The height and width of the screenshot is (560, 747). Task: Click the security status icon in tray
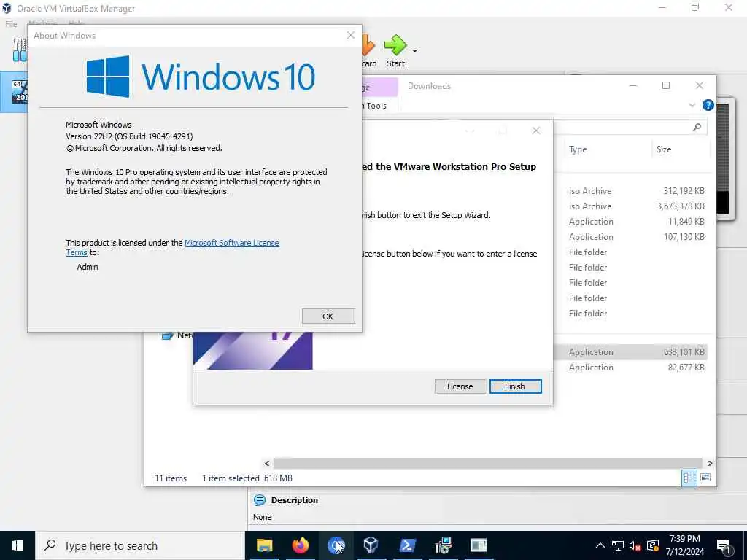coord(653,545)
